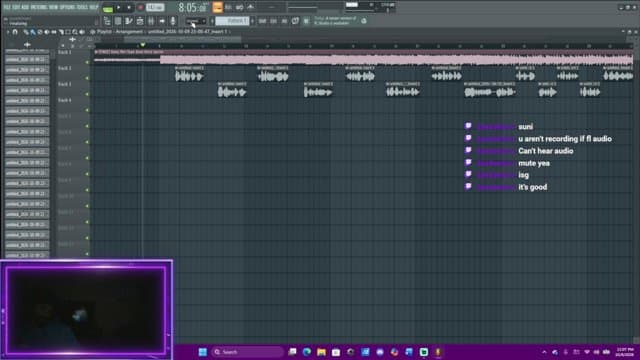Click the Playlist - Arrangement title breadcrumb
The image size is (640, 360).
[120, 31]
